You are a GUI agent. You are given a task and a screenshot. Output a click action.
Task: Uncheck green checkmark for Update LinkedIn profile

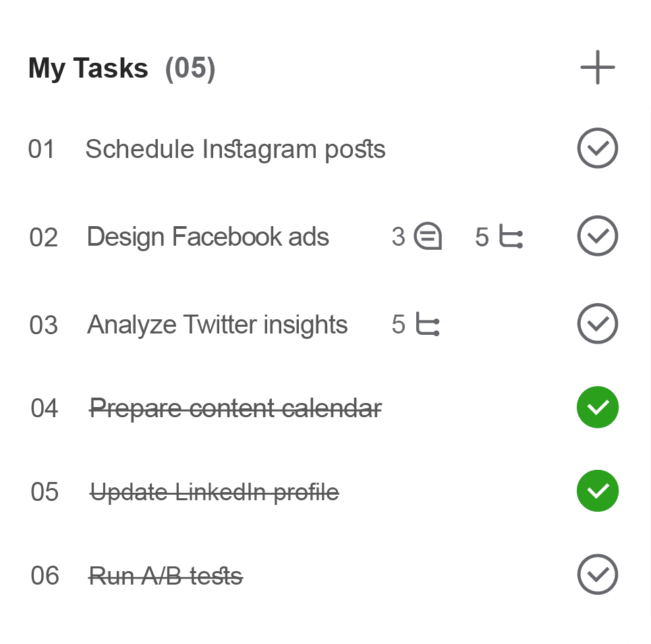(598, 491)
